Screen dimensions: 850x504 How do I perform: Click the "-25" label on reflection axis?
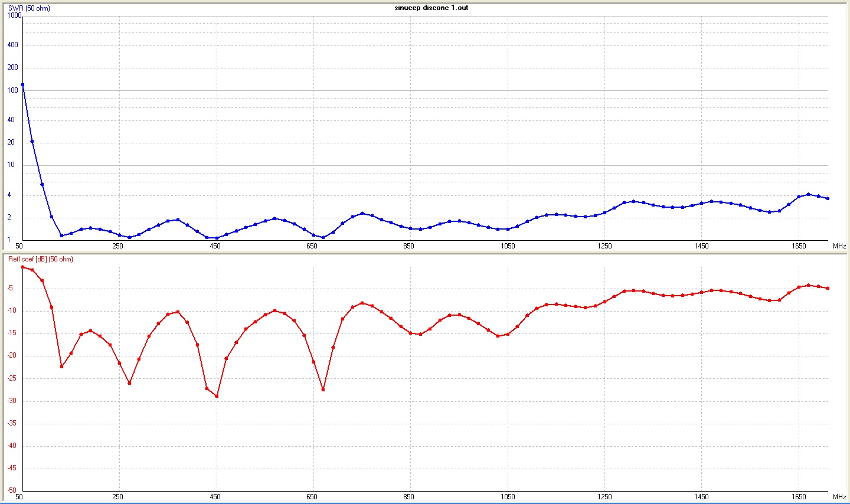pyautogui.click(x=11, y=378)
